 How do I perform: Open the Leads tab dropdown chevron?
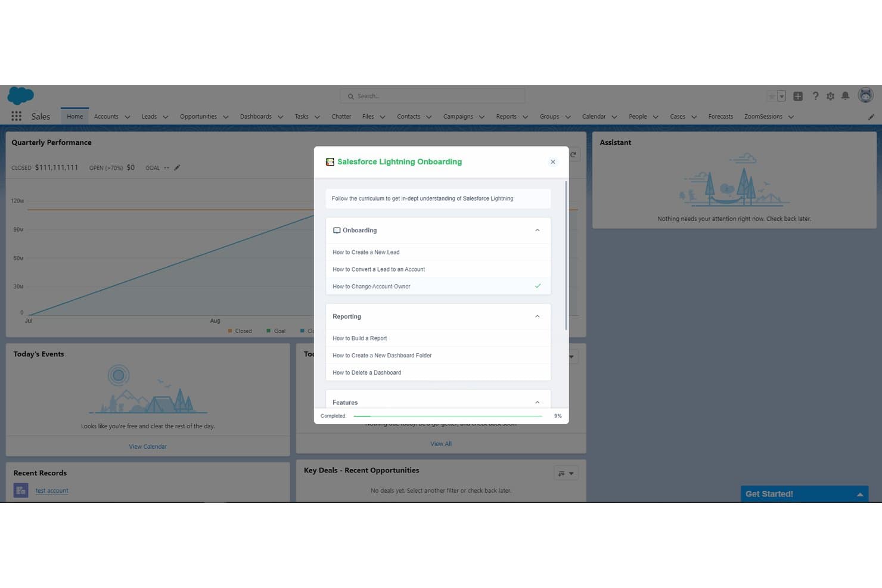[x=165, y=117]
